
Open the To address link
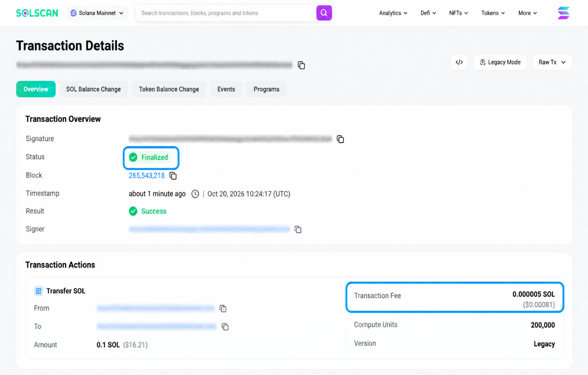pos(157,326)
